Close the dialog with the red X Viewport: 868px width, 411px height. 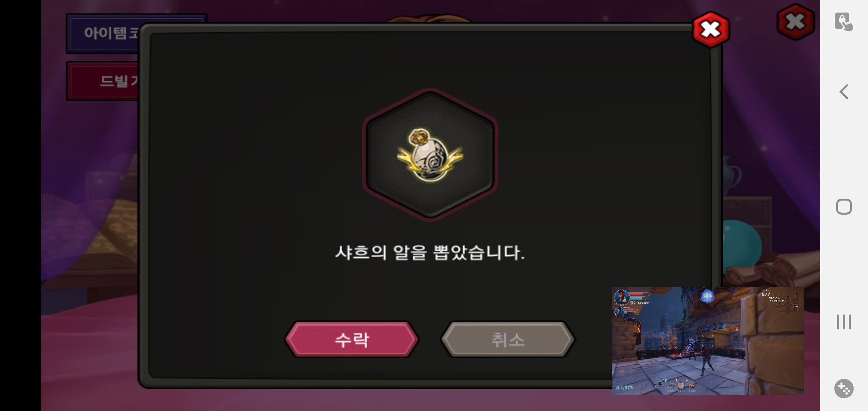coord(711,29)
